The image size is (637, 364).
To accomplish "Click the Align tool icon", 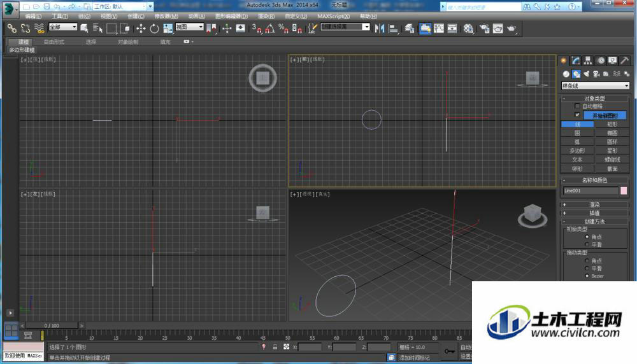I will (x=393, y=28).
